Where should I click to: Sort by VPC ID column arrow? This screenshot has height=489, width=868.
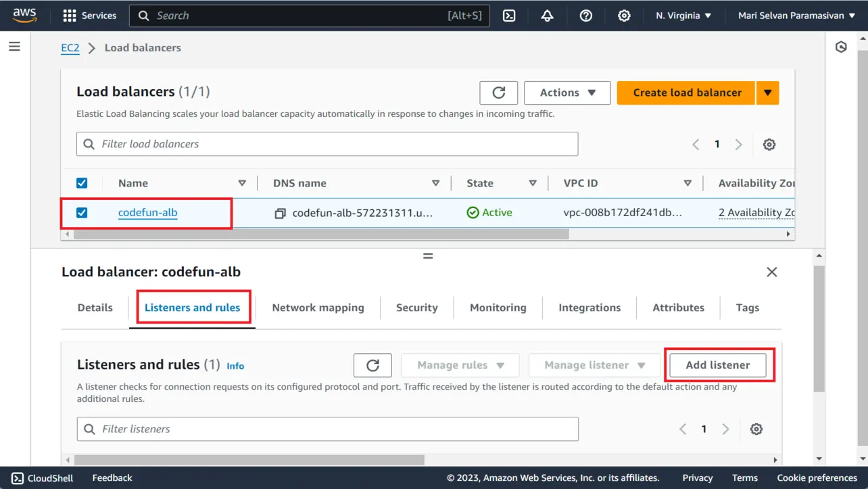pos(688,183)
